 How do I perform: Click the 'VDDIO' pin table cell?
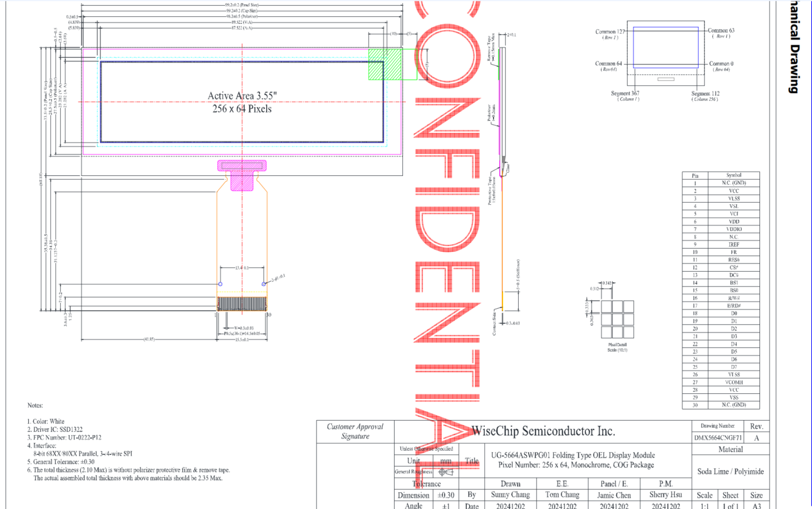tap(734, 229)
